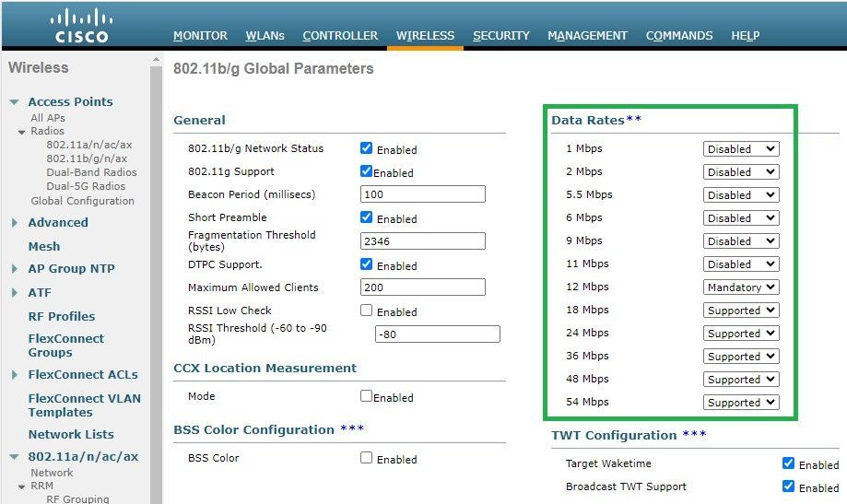Viewport: 847px width, 504px height.
Task: Open Dual-Band Radios link
Action: [91, 172]
